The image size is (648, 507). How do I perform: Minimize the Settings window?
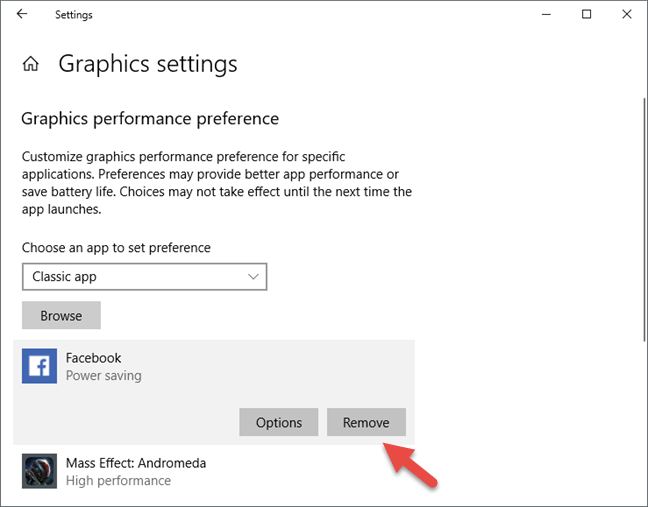pos(546,14)
